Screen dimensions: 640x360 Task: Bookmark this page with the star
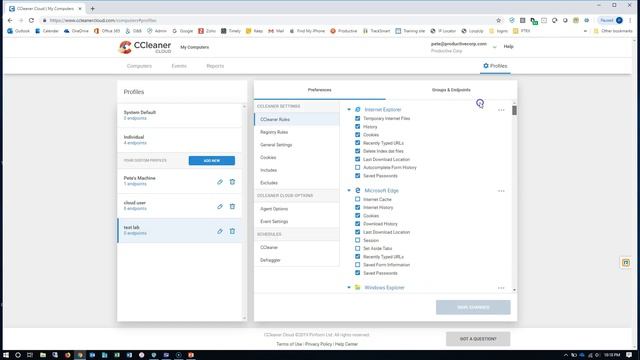498,20
